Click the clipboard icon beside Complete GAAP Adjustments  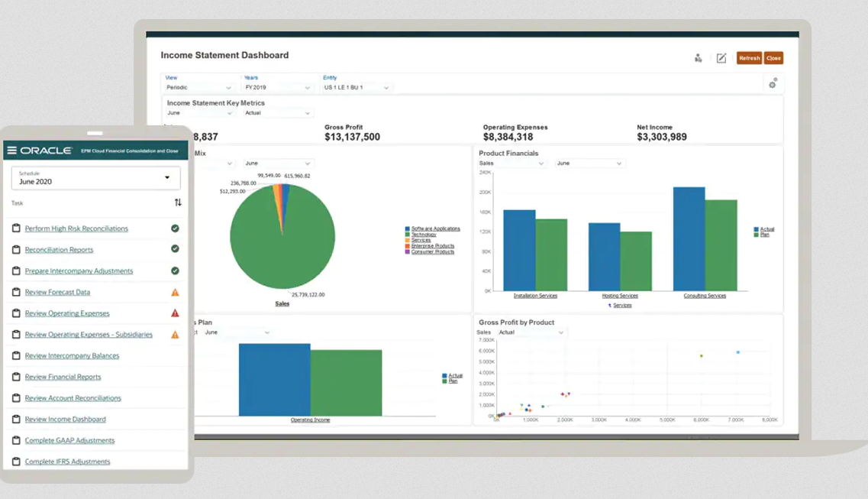(16, 440)
